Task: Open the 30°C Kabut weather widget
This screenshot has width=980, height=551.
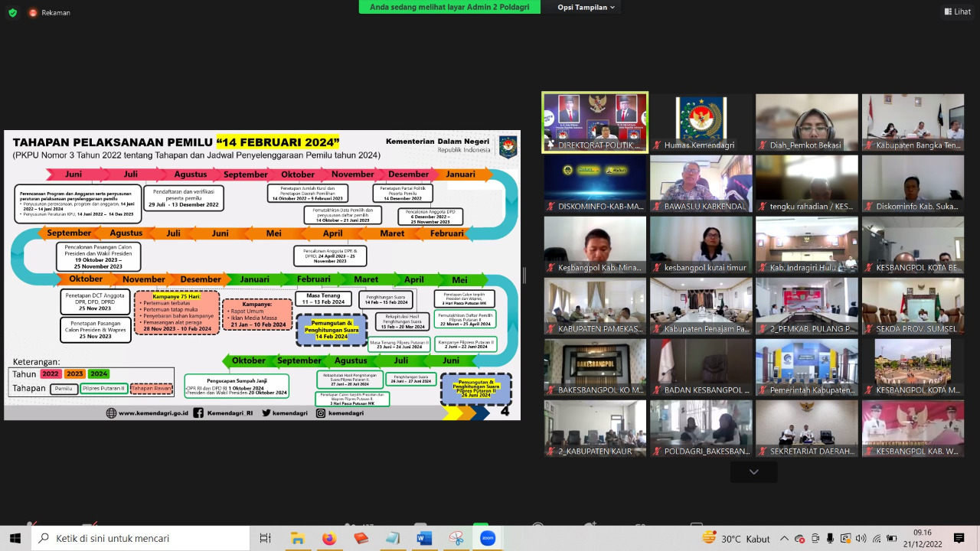Action: click(736, 539)
